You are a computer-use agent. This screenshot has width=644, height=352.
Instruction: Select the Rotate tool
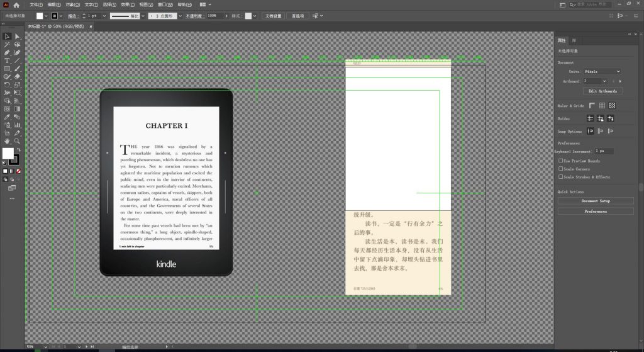pyautogui.click(x=7, y=85)
